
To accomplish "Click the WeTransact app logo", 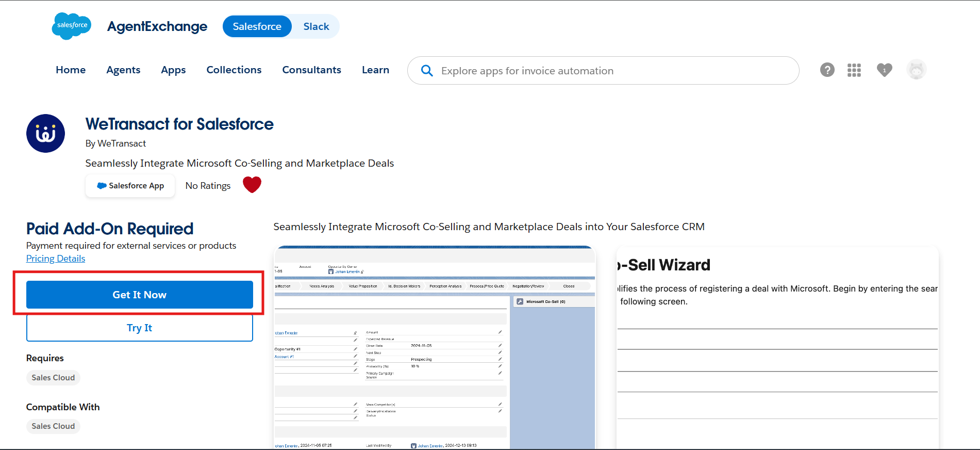I will [x=46, y=133].
